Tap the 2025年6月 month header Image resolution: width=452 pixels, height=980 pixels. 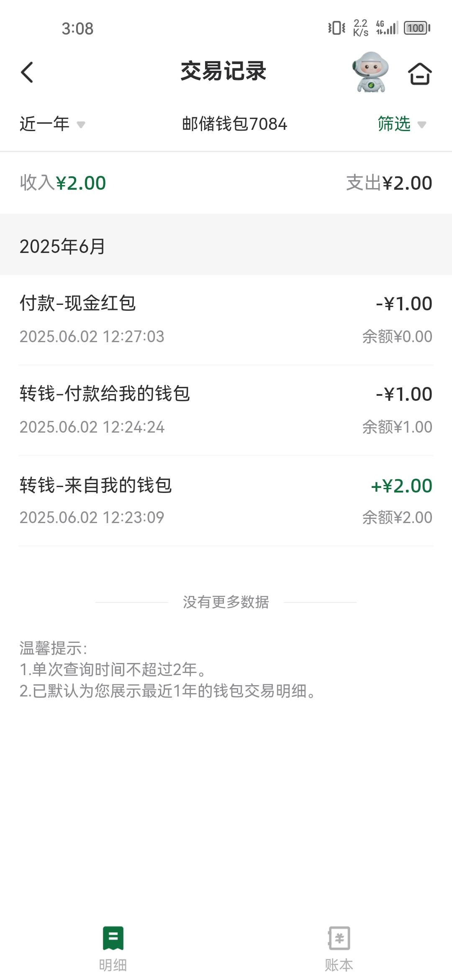pyautogui.click(x=62, y=246)
